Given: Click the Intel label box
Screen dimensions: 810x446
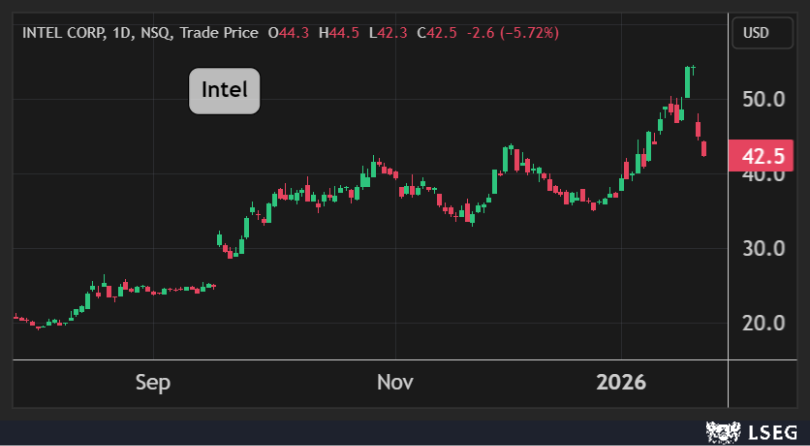Looking at the screenshot, I should 225,90.
